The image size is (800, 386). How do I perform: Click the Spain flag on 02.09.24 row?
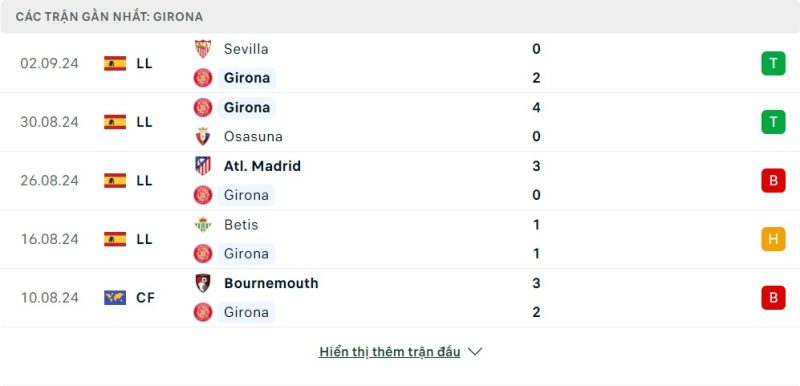[x=115, y=63]
